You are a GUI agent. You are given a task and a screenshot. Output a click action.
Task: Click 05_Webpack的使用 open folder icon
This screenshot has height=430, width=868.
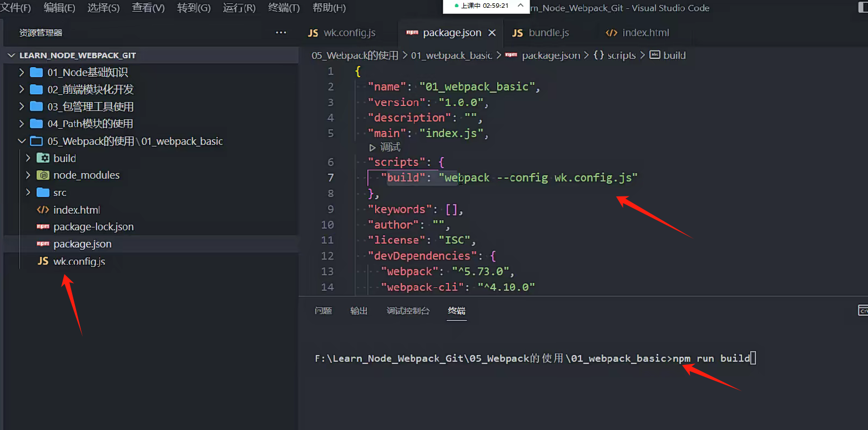[36, 141]
